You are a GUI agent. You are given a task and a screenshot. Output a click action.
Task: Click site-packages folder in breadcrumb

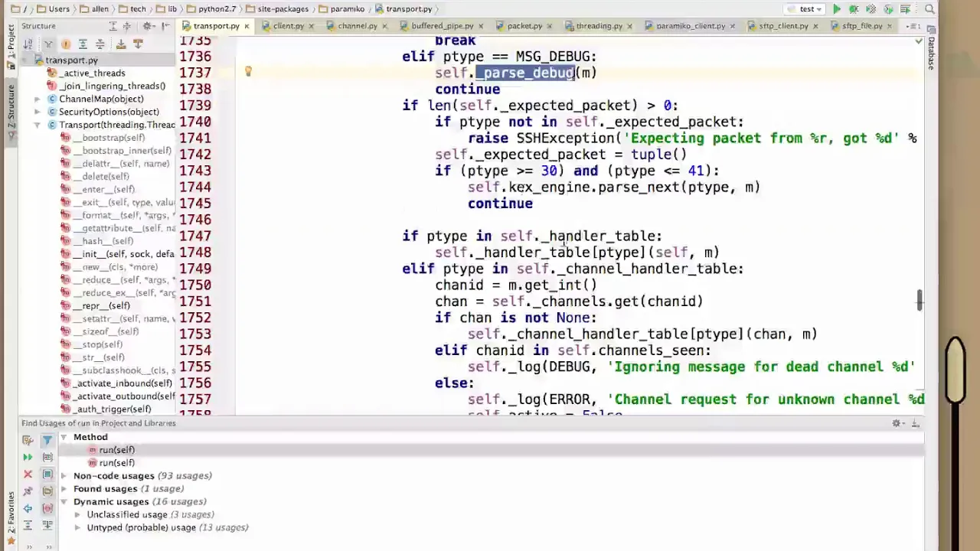[277, 9]
